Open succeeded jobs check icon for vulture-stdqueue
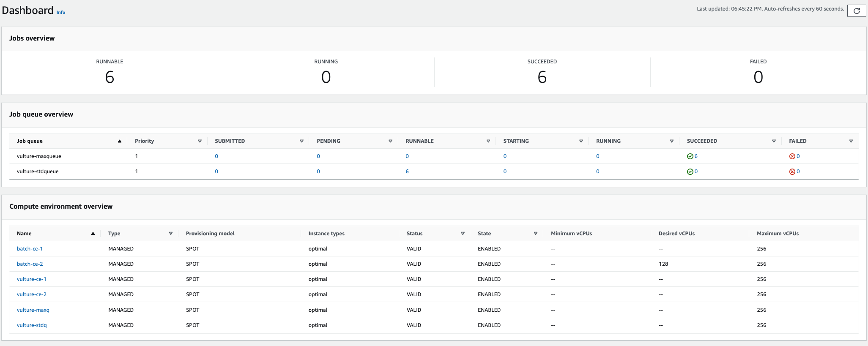 (690, 172)
